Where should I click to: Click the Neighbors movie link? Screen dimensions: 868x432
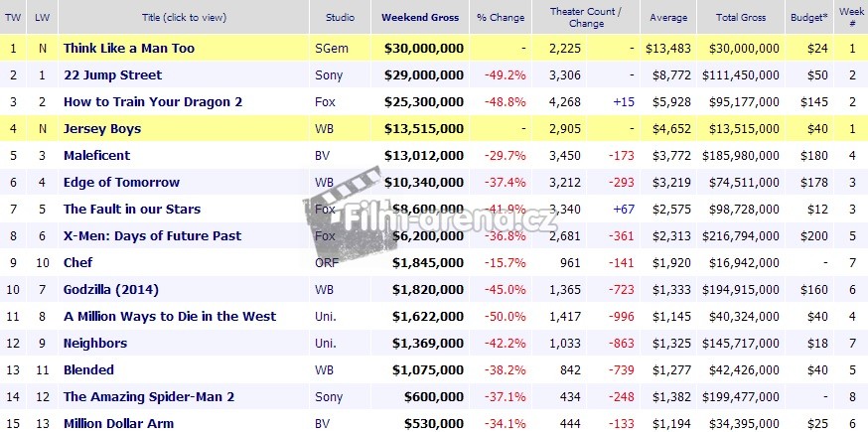(94, 343)
